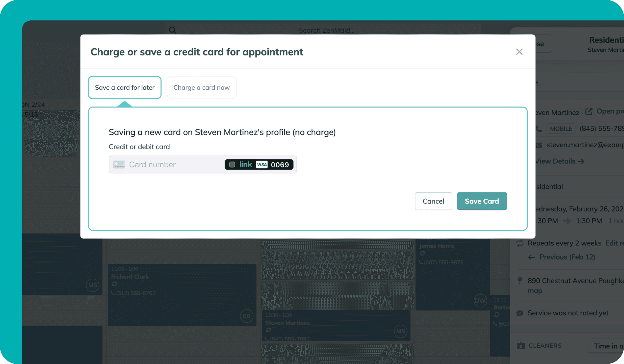Select the Link Visa 0069 saved card
The width and height of the screenshot is (624, 364).
point(259,165)
